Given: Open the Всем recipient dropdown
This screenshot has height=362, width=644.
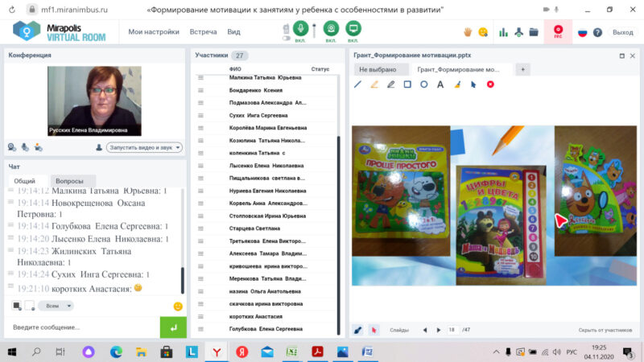Looking at the screenshot, I should 56,306.
